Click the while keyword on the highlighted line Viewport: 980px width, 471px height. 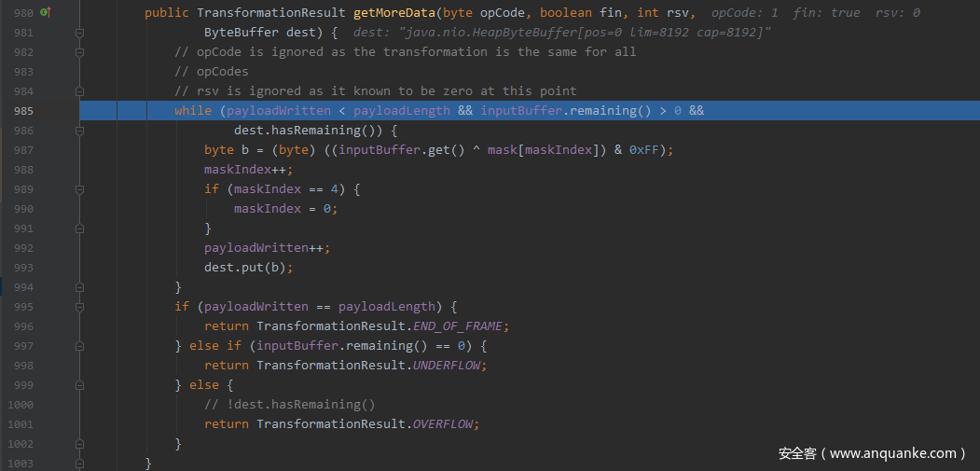click(x=193, y=111)
